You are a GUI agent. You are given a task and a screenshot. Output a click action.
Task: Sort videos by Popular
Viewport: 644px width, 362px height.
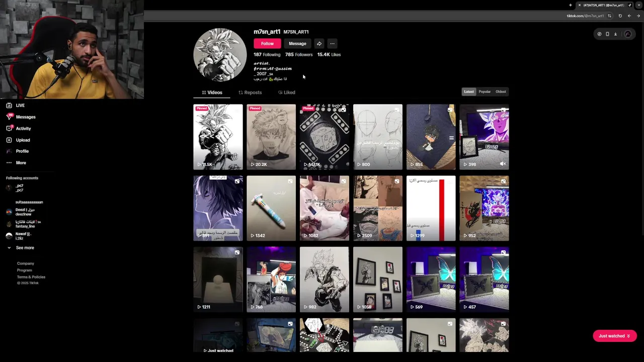coord(485,92)
